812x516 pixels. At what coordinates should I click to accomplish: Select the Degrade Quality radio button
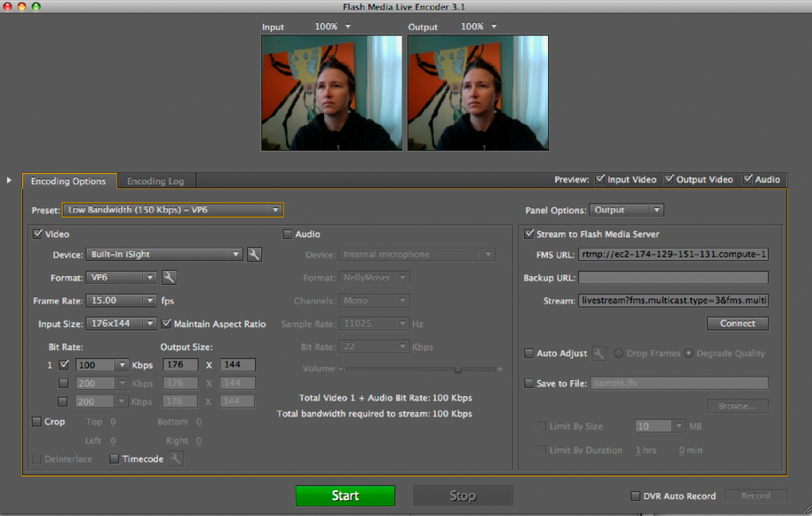coord(688,354)
